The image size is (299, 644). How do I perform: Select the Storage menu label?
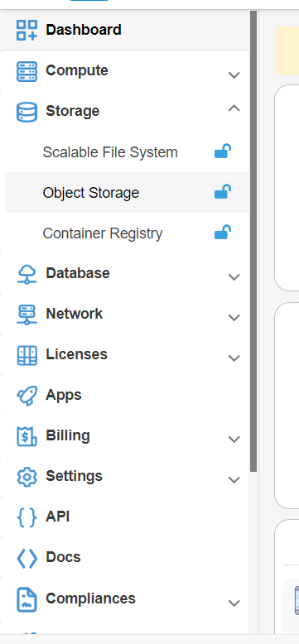[72, 111]
